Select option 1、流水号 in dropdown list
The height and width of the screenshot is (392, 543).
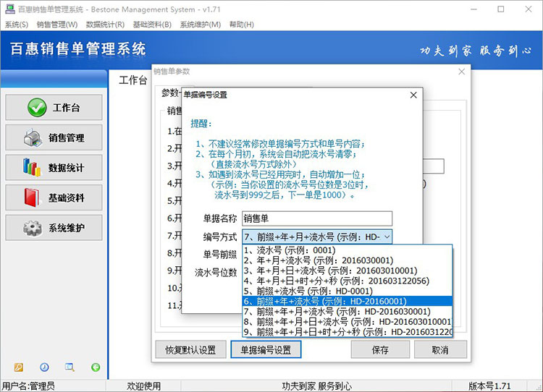[348, 250]
